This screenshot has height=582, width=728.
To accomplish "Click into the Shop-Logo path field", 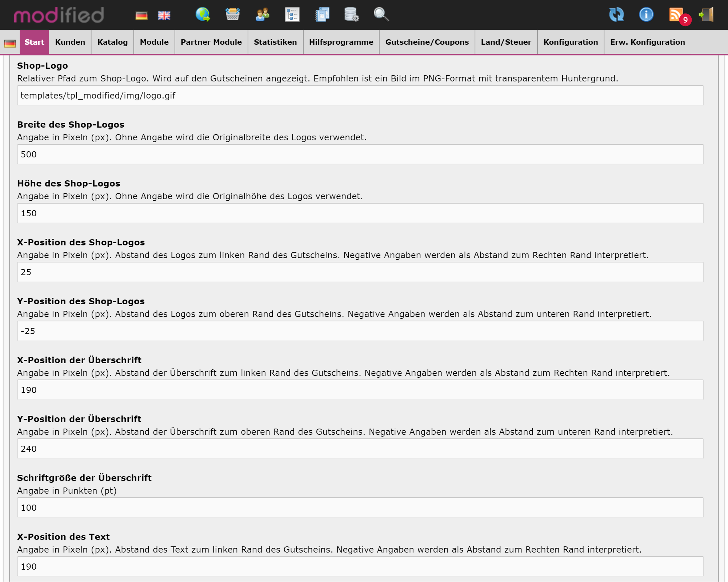I will 360,96.
